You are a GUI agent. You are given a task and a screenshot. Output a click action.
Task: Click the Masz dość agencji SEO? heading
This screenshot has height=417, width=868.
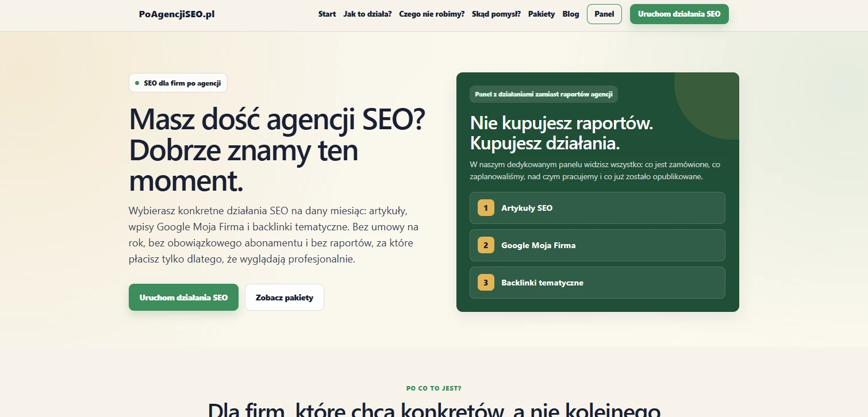(x=277, y=150)
